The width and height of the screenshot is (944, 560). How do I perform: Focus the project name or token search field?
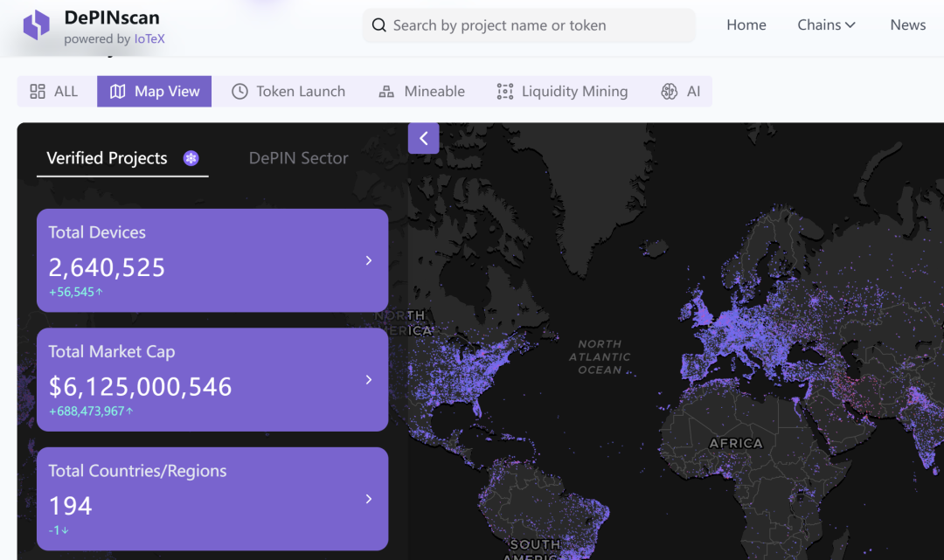pos(529,25)
